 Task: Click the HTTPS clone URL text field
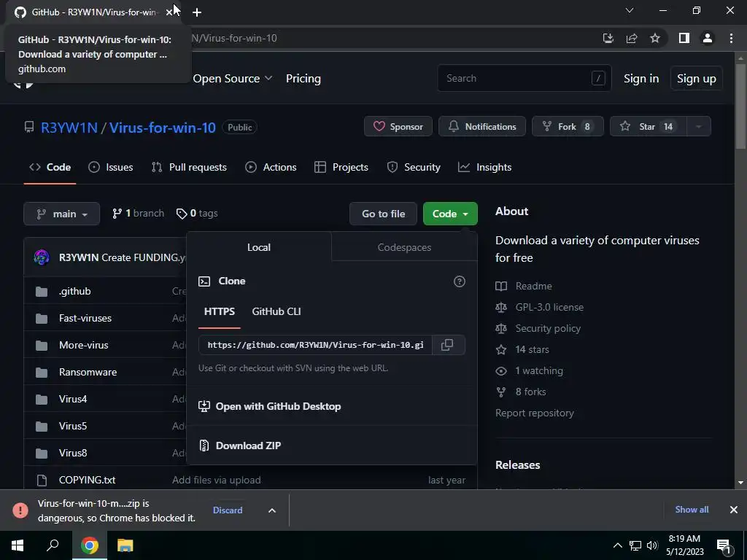click(315, 345)
